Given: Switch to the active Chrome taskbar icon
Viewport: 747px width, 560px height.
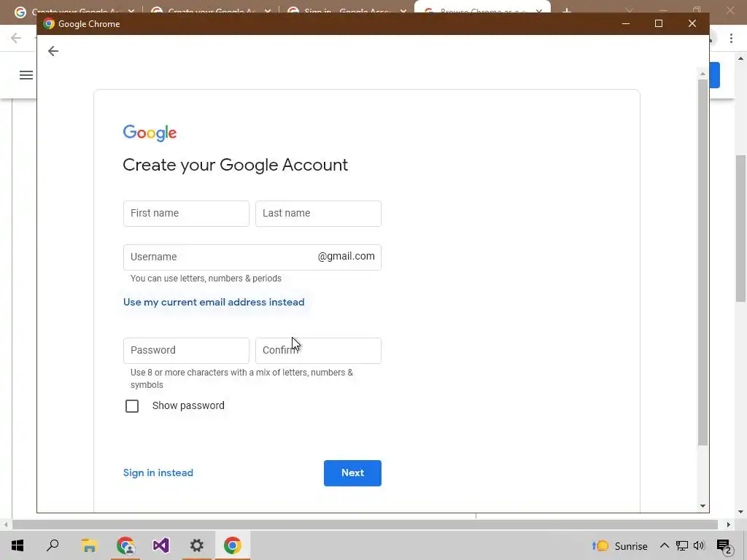Looking at the screenshot, I should point(233,545).
